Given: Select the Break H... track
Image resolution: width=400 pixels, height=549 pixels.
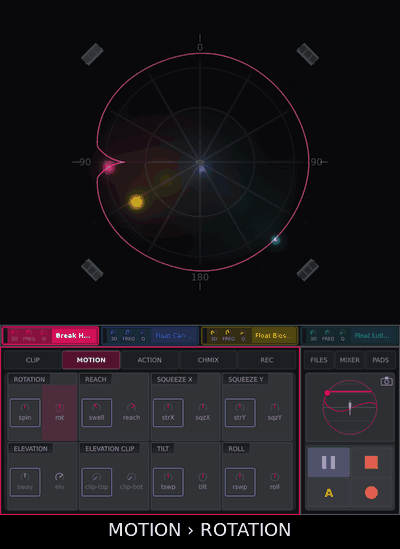Looking at the screenshot, I should tap(74, 335).
